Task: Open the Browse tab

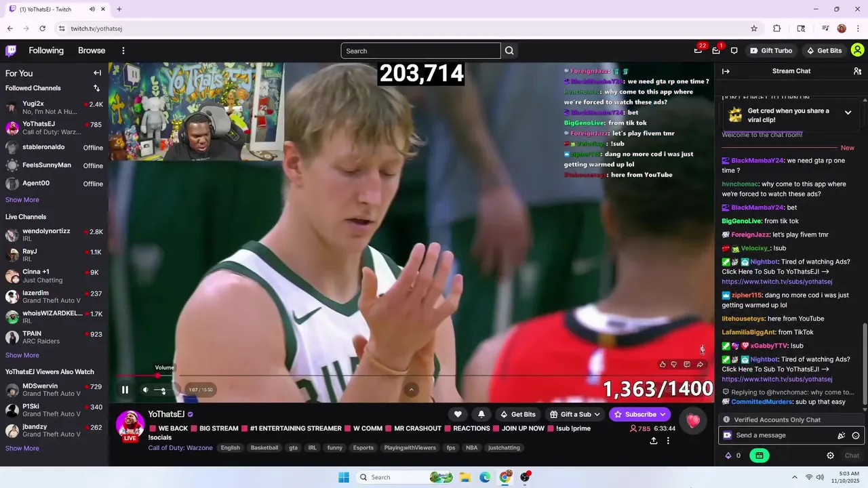Action: tap(92, 51)
